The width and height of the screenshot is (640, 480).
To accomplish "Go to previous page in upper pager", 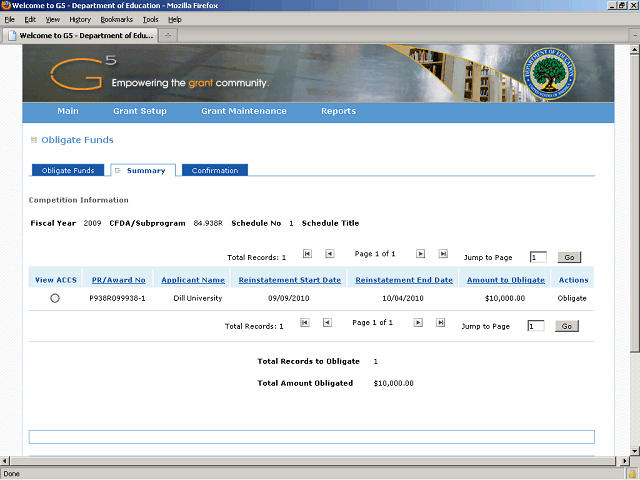I will pyautogui.click(x=330, y=254).
